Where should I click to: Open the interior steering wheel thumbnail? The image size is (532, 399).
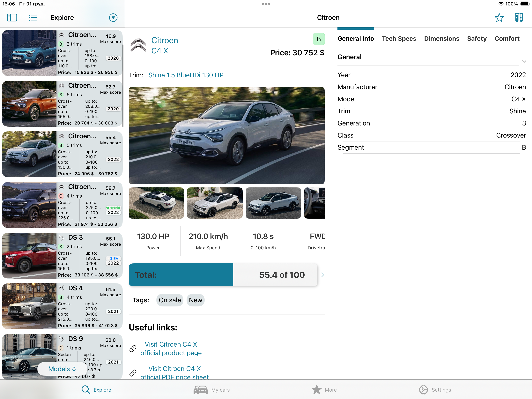tap(314, 203)
